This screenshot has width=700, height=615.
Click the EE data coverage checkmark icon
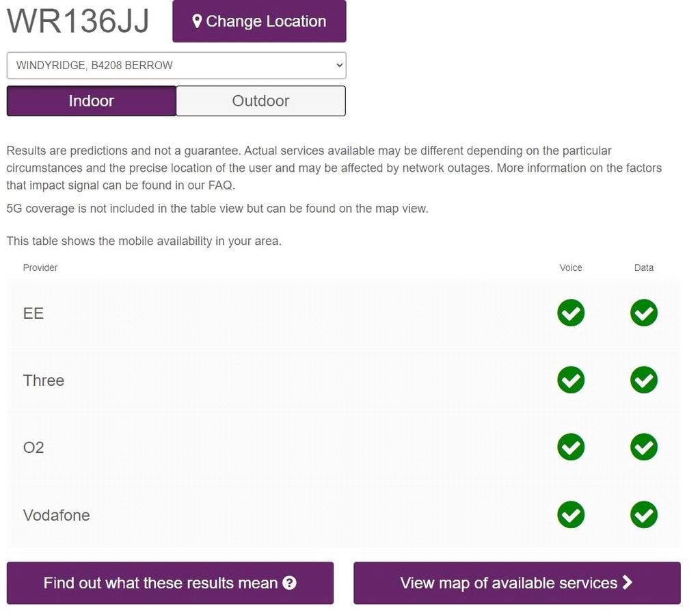tap(644, 313)
